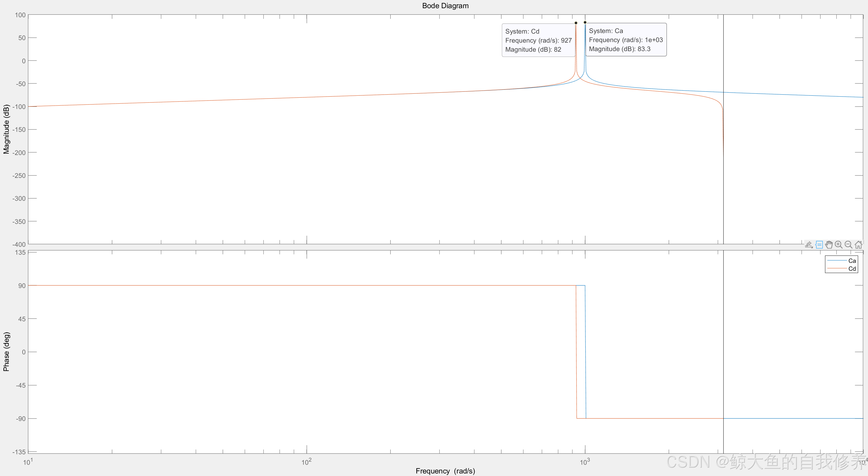Viewport: 868px width, 476px height.
Task: Open the axes export menu icon
Action: pyautogui.click(x=809, y=245)
